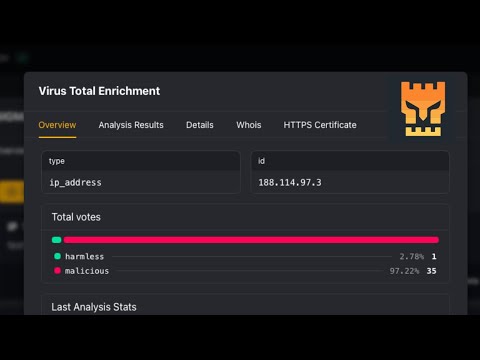
Task: Select the IP 188.114.97.3 value
Action: (290, 183)
